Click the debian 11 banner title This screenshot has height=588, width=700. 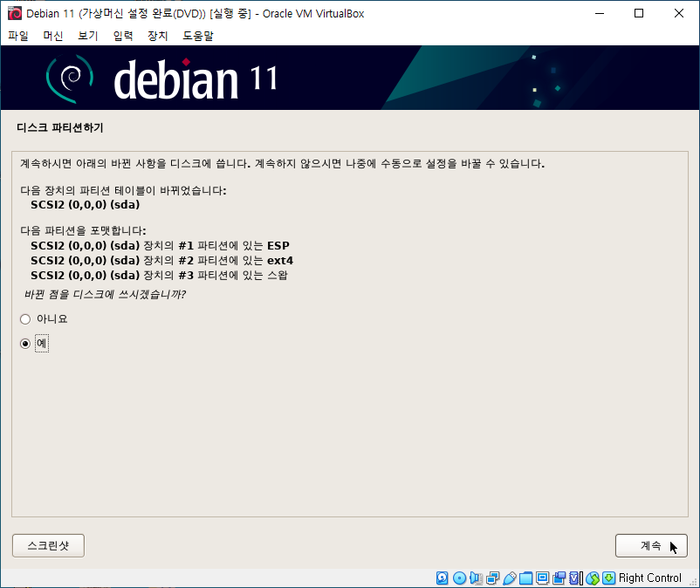click(x=196, y=79)
